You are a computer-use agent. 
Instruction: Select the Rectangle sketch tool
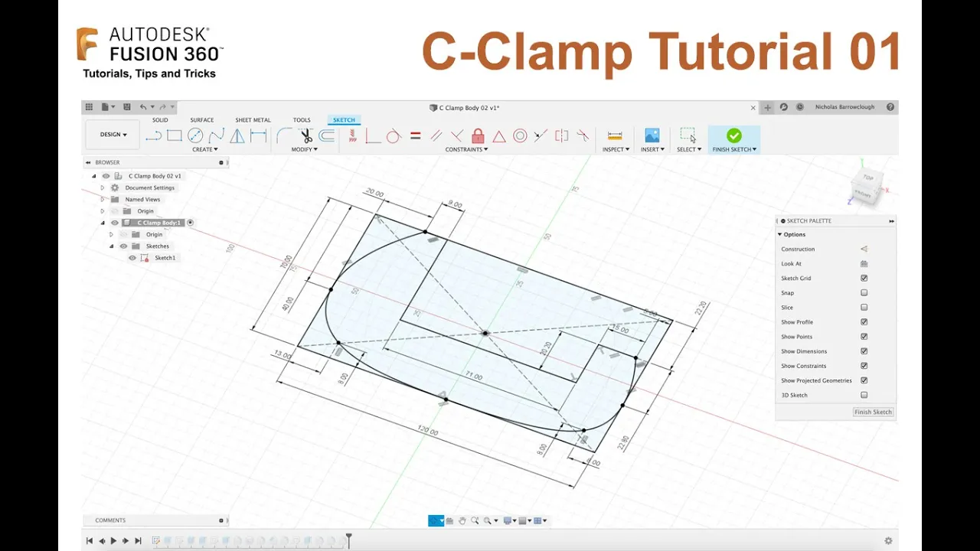(x=175, y=135)
